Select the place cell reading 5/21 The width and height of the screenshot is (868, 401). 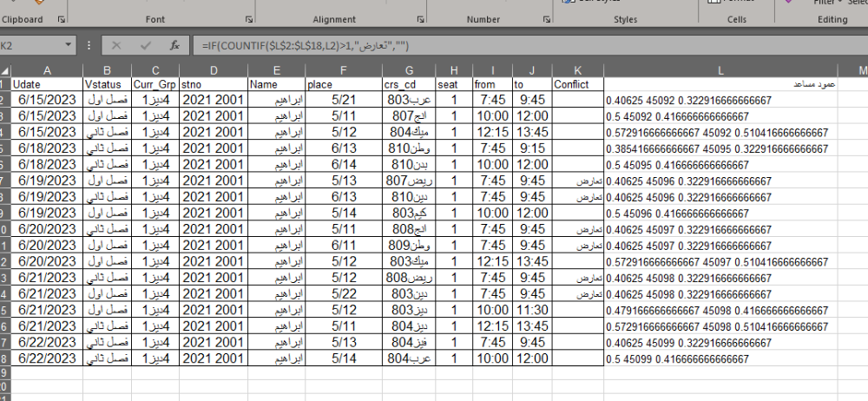(x=343, y=101)
